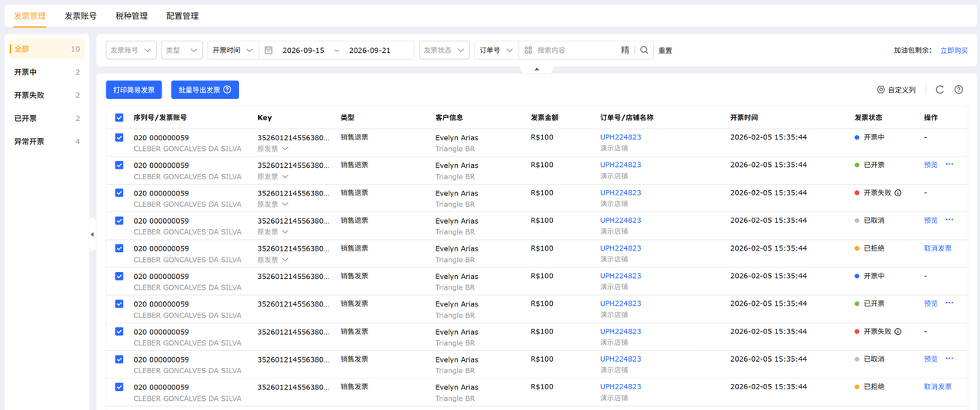Expand 原发票 on 销售退票 开票失败 row
This screenshot has width=980, height=410.
coord(273,204)
